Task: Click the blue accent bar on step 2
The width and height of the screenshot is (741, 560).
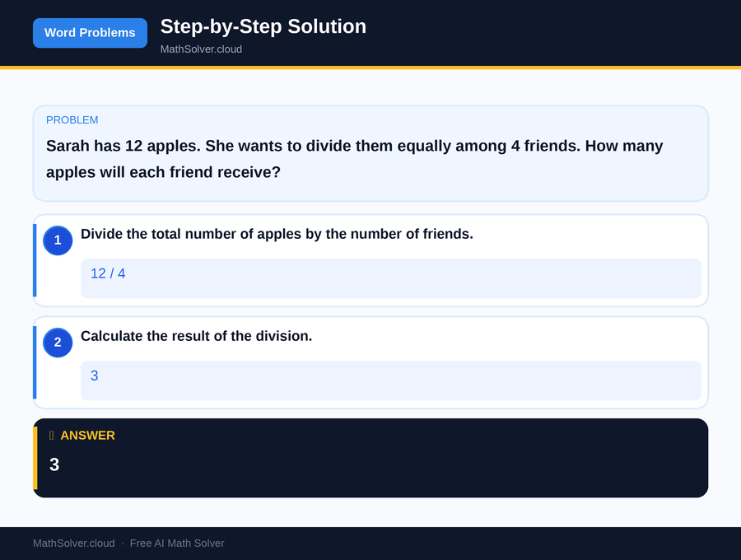Action: (34, 362)
